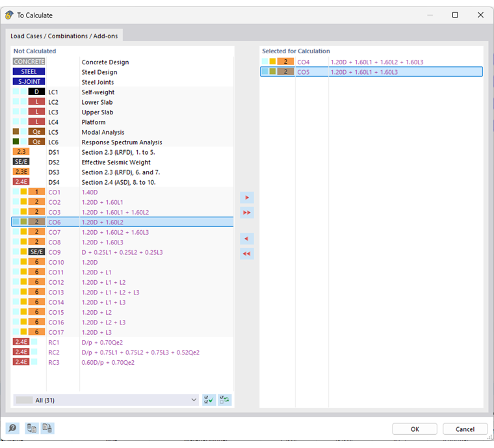The image size is (494, 448).
Task: Select the S-JOINT badge
Action: click(x=29, y=82)
